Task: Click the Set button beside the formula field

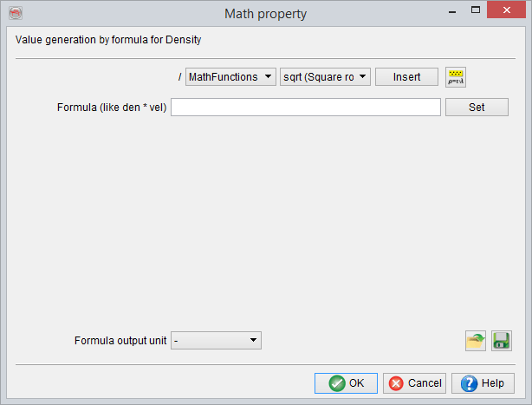Action: coord(477,108)
